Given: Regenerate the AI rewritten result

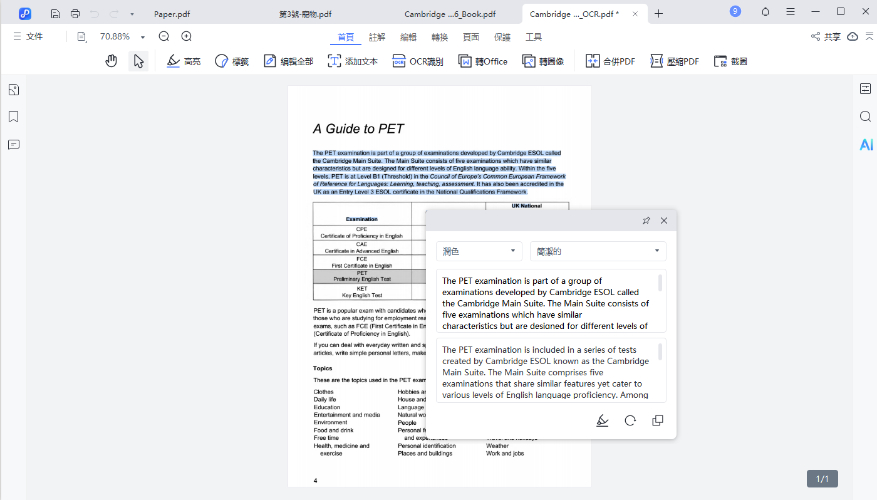Looking at the screenshot, I should click(x=630, y=421).
